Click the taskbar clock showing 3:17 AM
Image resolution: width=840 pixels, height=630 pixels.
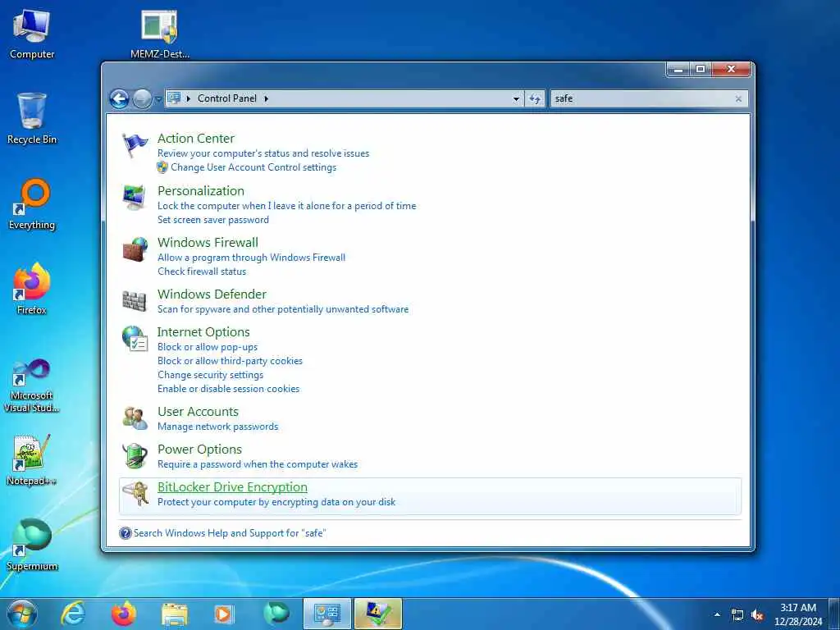798,614
